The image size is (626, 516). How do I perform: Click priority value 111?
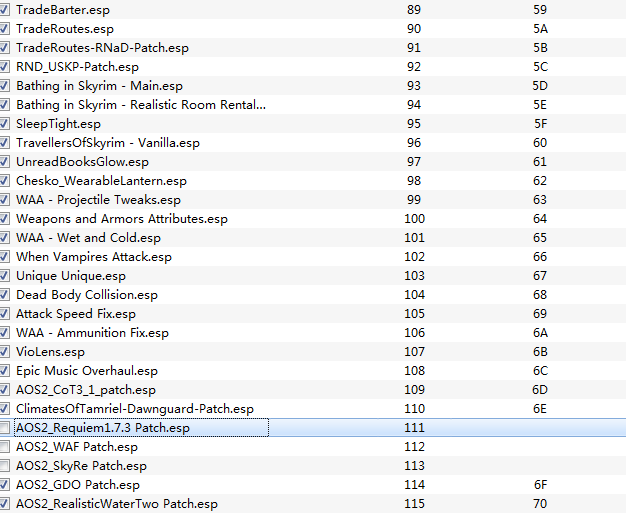414,428
